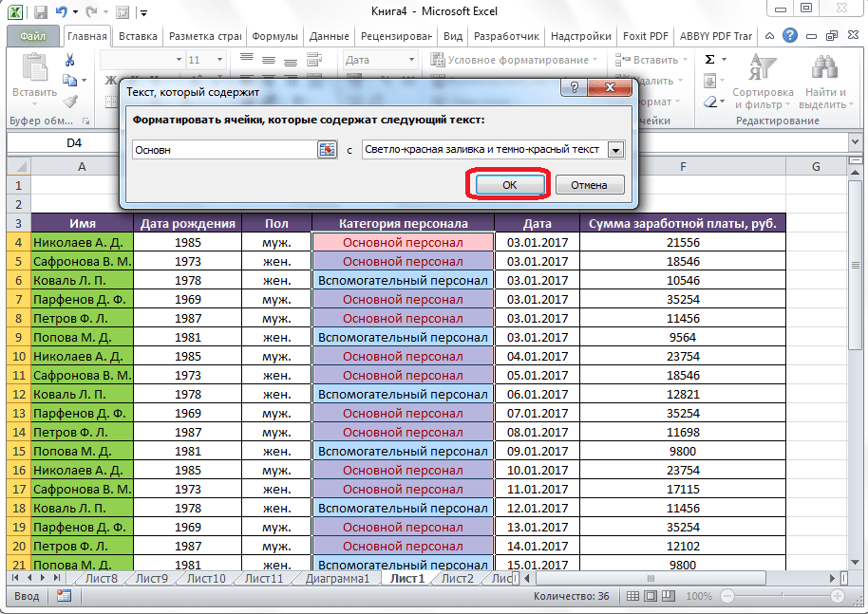This screenshot has width=868, height=614.
Task: Click the Отмена button
Action: click(589, 185)
